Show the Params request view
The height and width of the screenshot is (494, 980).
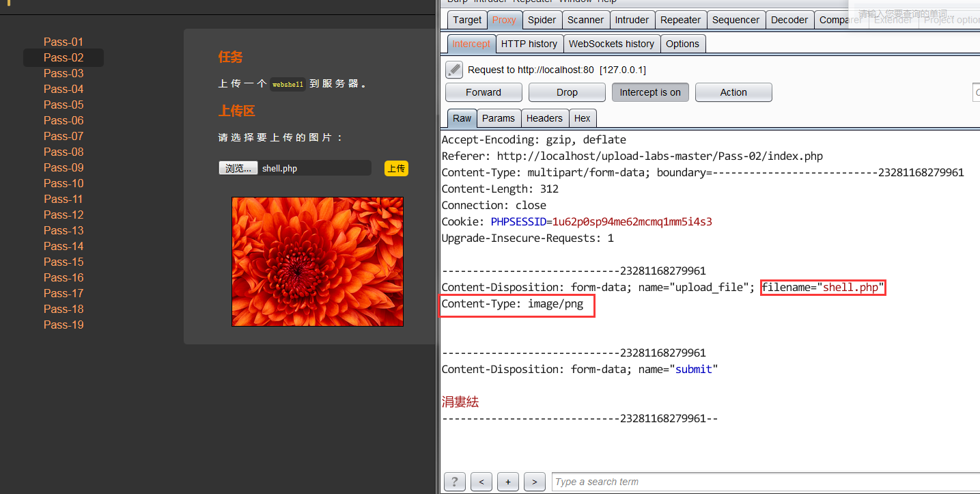coord(499,118)
